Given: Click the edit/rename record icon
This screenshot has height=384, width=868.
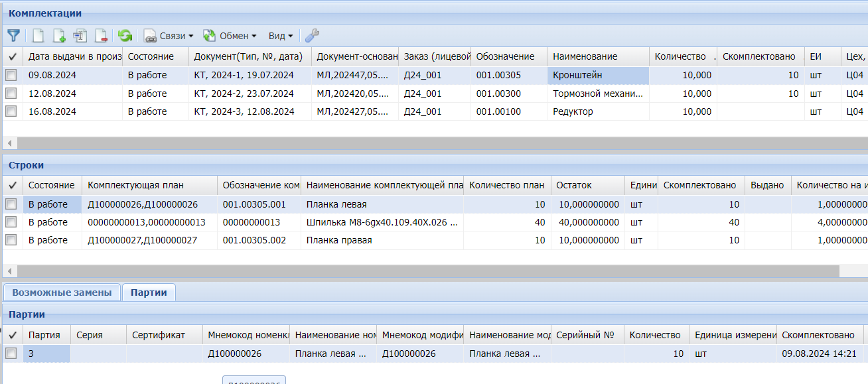Looking at the screenshot, I should pos(80,36).
